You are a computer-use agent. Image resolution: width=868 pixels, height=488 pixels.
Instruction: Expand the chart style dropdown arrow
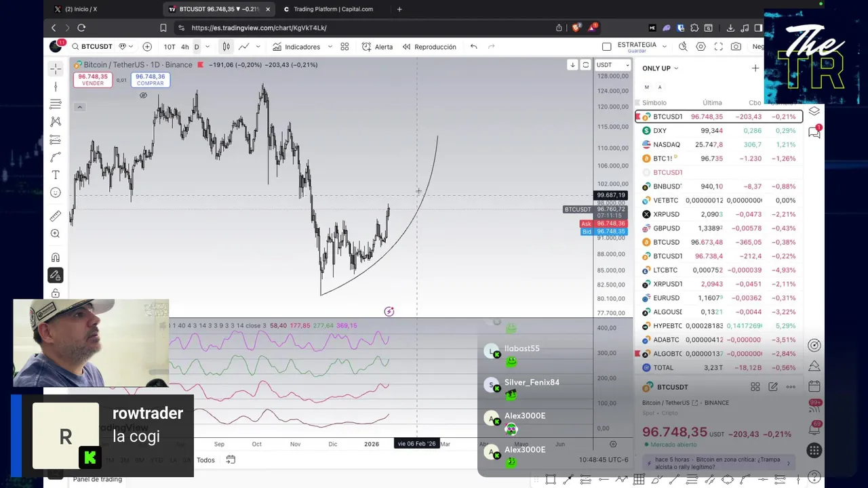click(x=258, y=47)
